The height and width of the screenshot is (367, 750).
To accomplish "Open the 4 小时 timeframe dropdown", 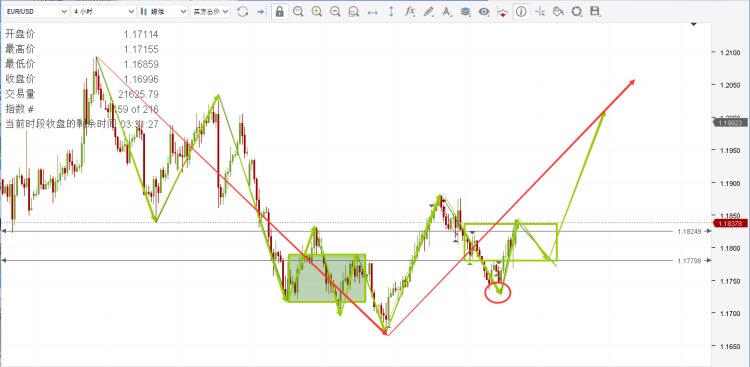I will (103, 12).
